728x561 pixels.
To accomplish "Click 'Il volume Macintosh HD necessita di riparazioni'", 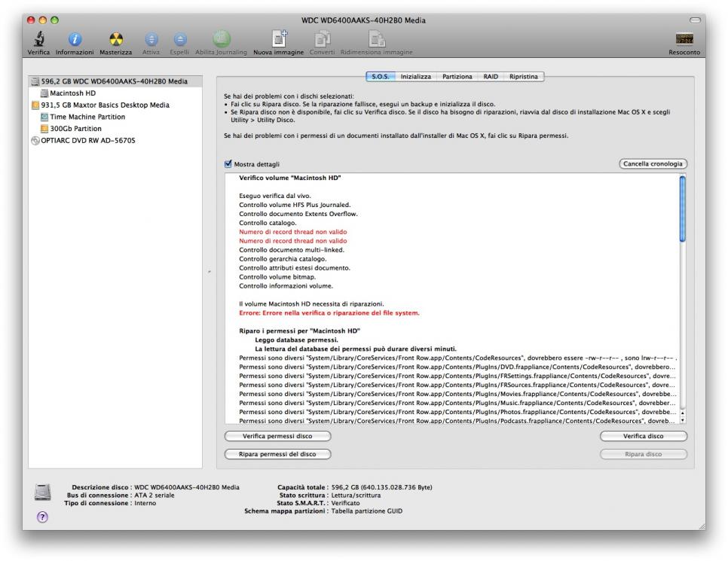I will click(311, 304).
